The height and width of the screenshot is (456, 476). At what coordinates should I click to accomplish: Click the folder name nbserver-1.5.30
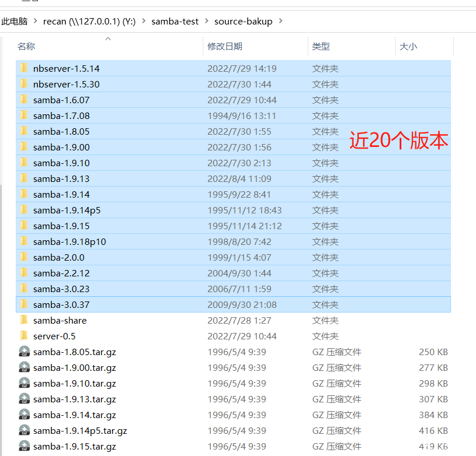66,84
